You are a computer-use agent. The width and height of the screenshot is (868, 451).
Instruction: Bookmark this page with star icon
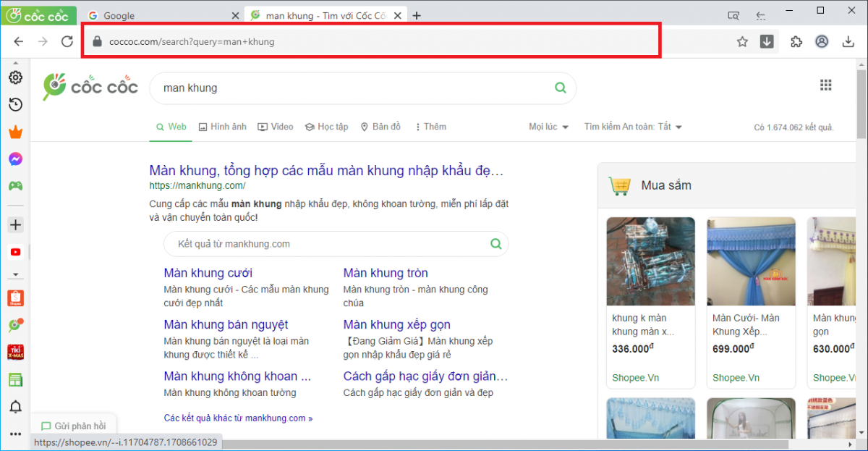click(x=742, y=42)
